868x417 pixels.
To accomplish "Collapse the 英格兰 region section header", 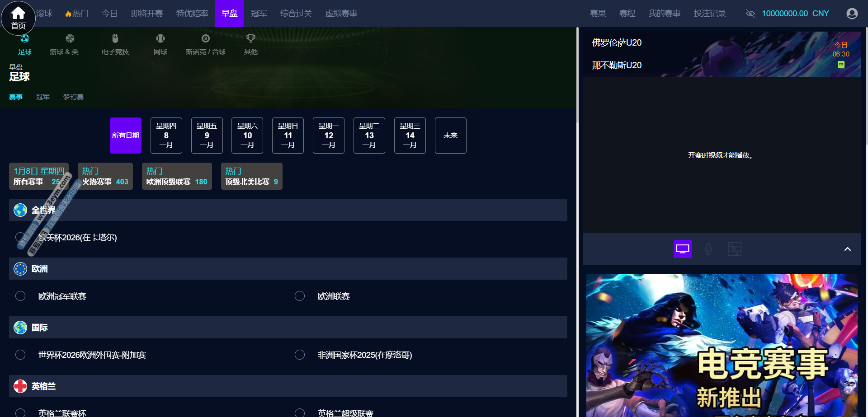I will click(288, 386).
